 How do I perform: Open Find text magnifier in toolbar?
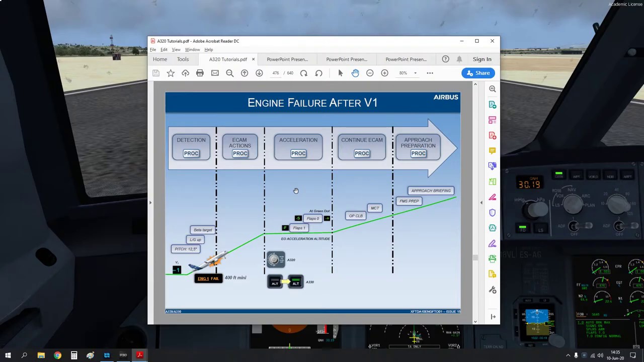coord(230,73)
